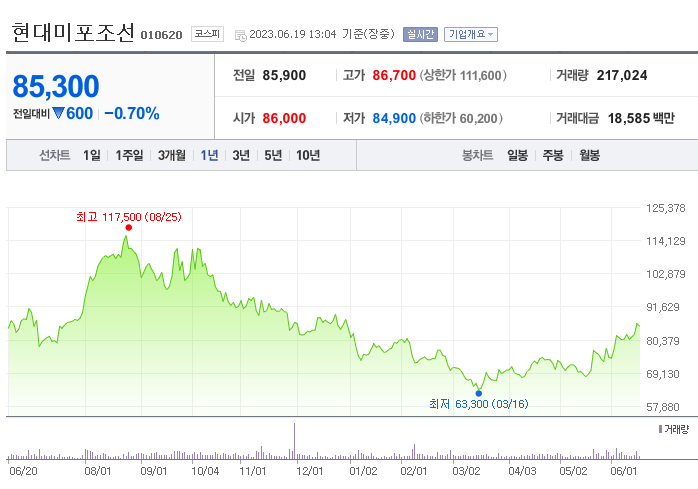698x489 pixels.
Task: Click the timestamp 2023.06.19 13:04 기준(장중)
Action: 322,34
